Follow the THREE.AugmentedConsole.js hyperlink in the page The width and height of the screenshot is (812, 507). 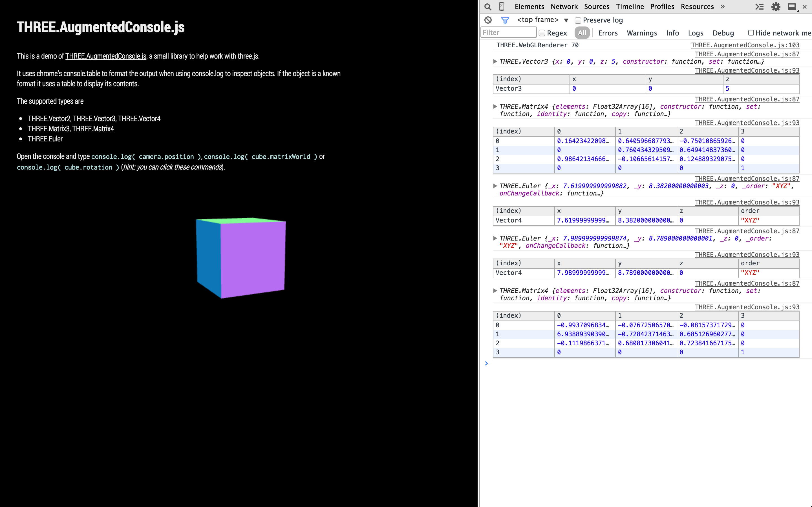pos(106,56)
